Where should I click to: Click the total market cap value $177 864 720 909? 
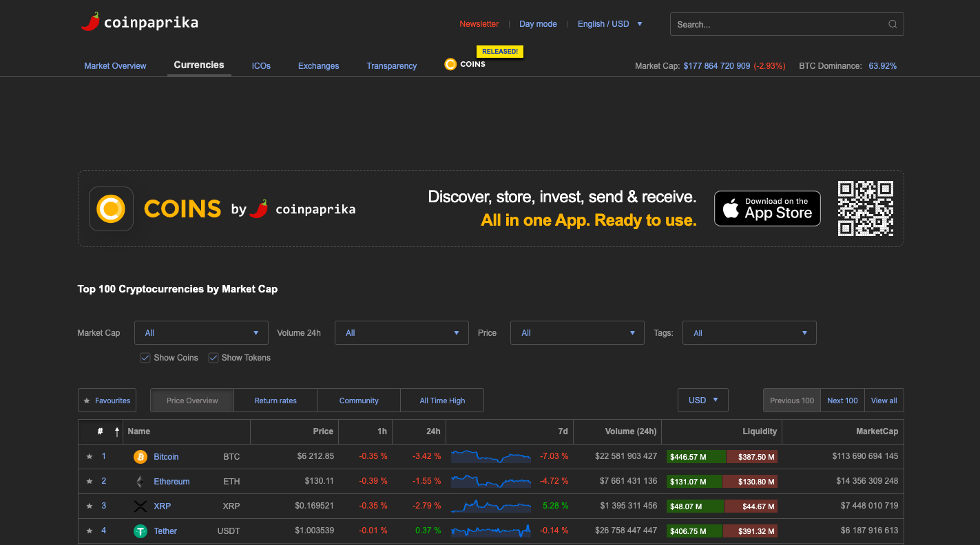coord(717,66)
